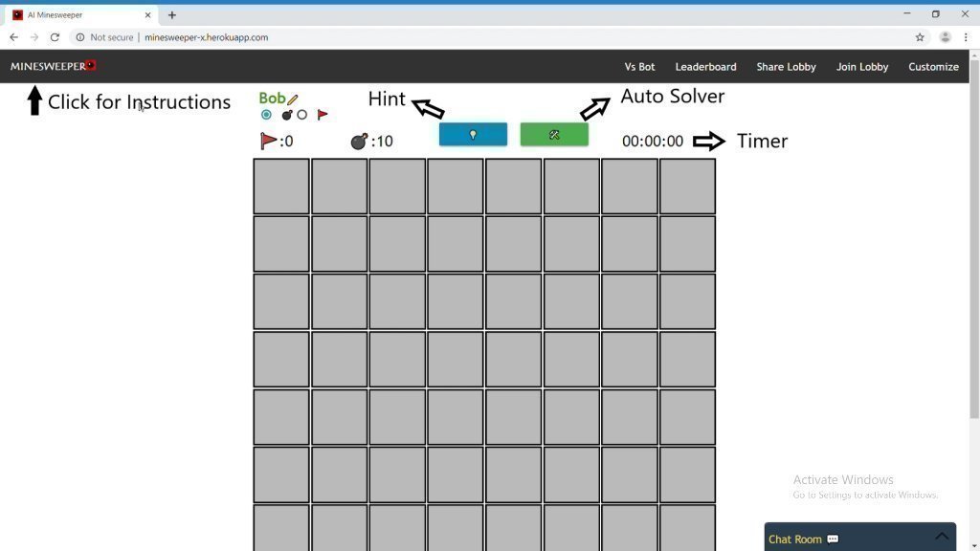Start the green Auto Solver button
This screenshot has height=551, width=980.
click(x=554, y=135)
